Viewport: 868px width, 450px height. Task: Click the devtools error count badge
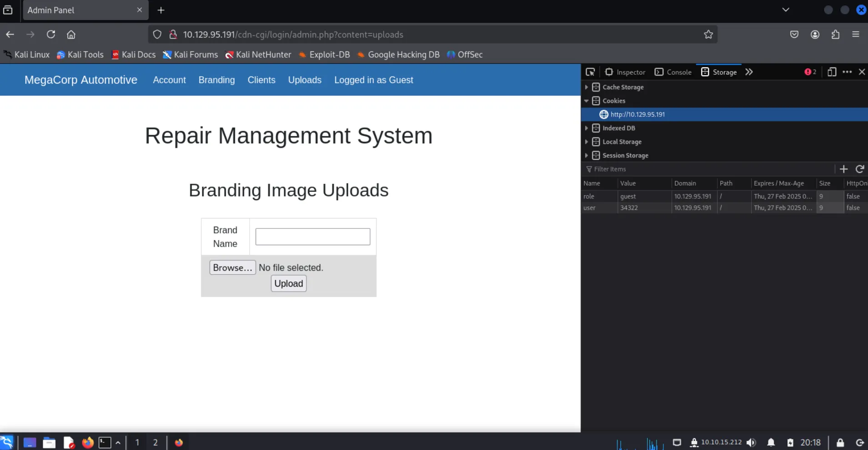pyautogui.click(x=810, y=72)
